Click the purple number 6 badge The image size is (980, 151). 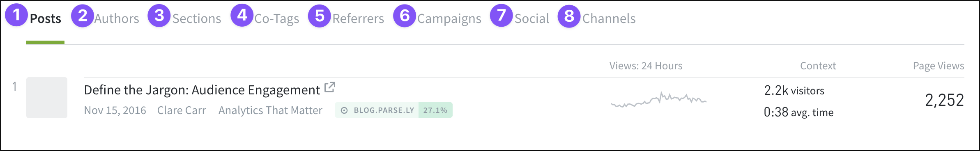pos(405,16)
